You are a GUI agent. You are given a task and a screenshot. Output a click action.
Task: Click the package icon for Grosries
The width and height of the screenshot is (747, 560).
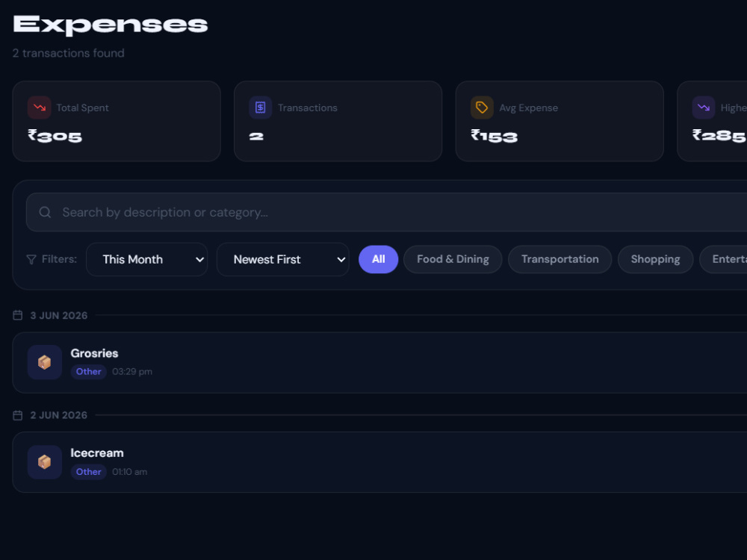(x=45, y=362)
